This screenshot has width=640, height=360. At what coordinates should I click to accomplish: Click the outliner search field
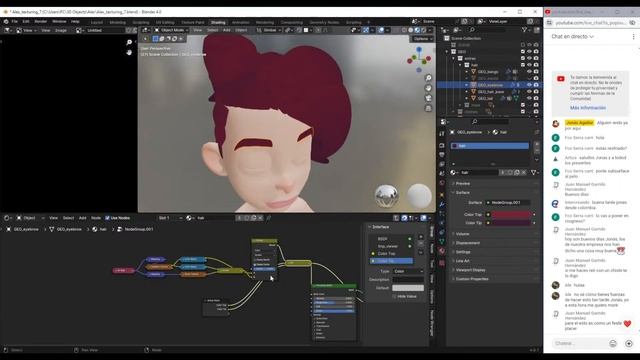click(490, 30)
